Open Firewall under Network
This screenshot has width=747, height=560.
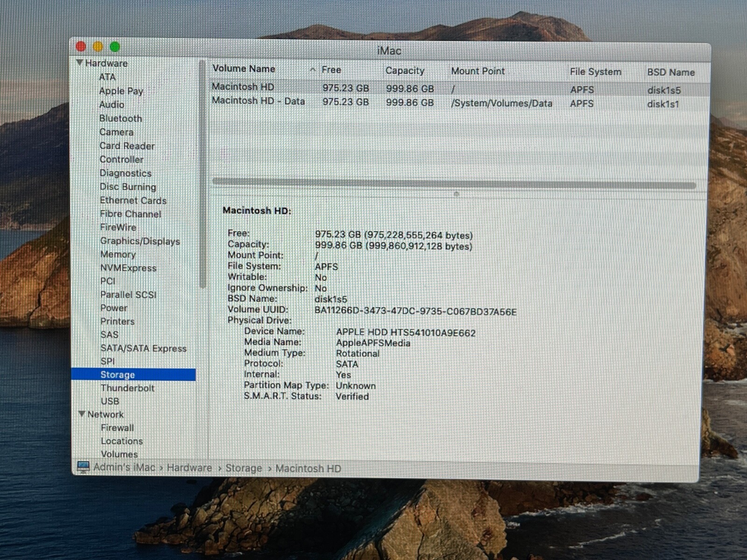coord(117,427)
